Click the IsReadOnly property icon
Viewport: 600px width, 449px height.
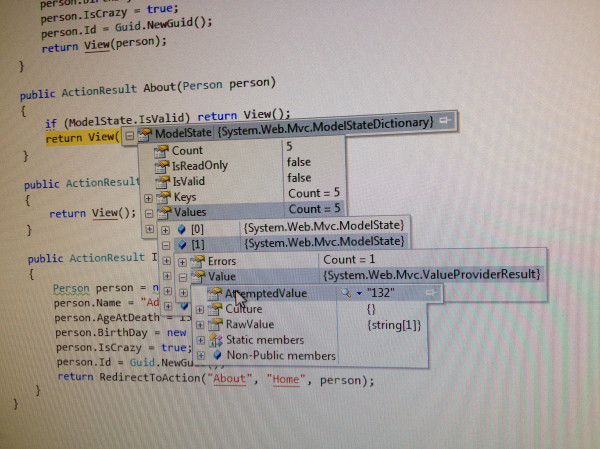click(162, 166)
